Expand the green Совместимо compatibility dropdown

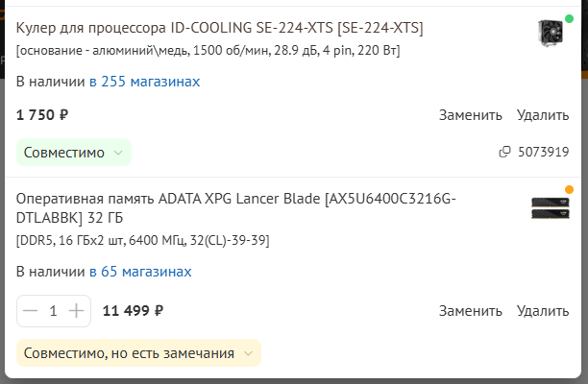tap(74, 152)
